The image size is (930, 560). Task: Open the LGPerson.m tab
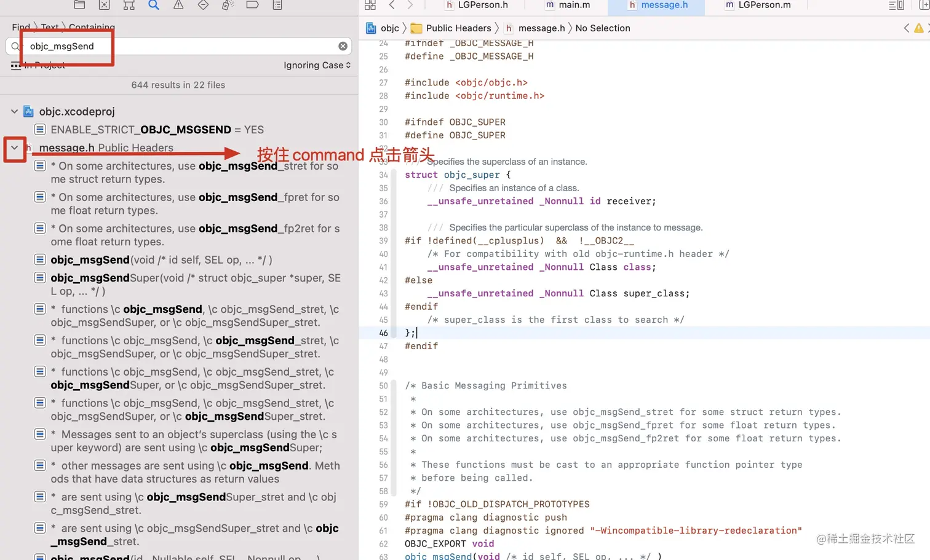click(x=761, y=6)
